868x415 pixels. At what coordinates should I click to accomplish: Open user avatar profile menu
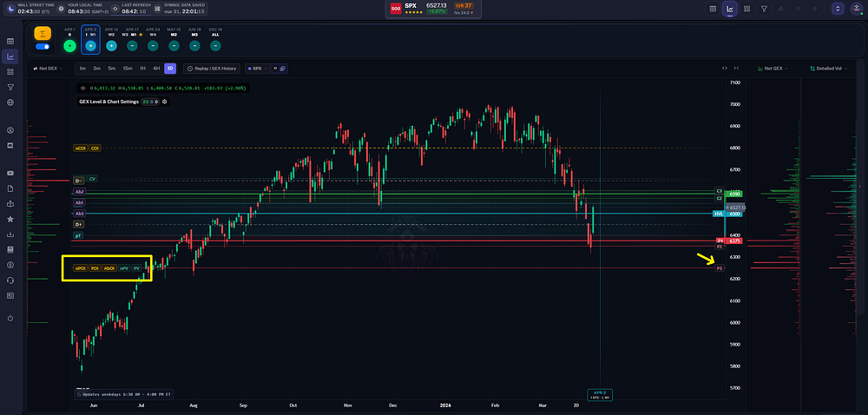coord(855,9)
